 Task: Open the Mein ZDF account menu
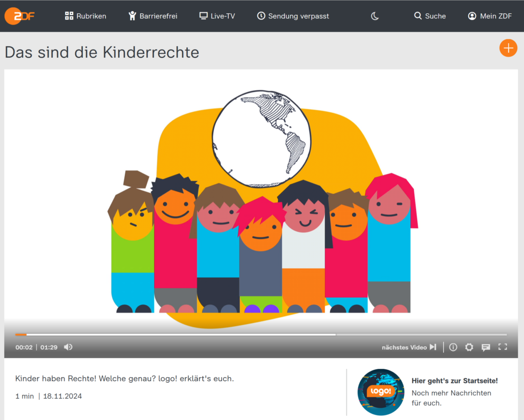[490, 16]
